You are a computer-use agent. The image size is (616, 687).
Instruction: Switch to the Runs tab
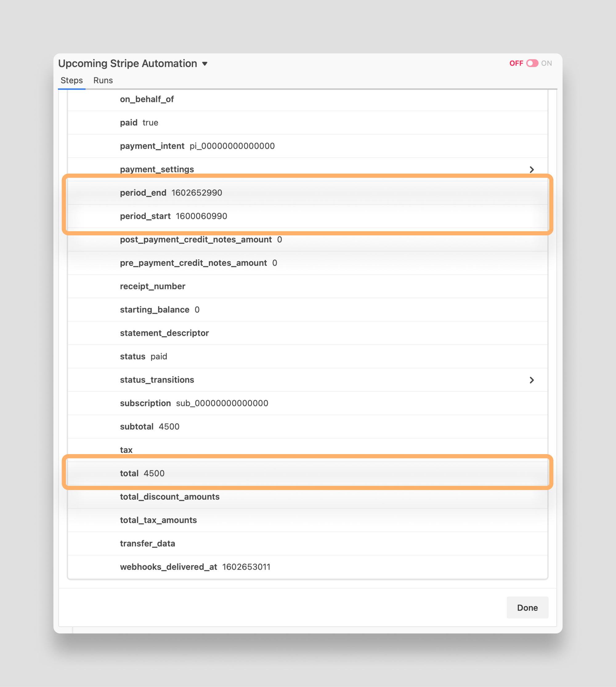pyautogui.click(x=103, y=81)
